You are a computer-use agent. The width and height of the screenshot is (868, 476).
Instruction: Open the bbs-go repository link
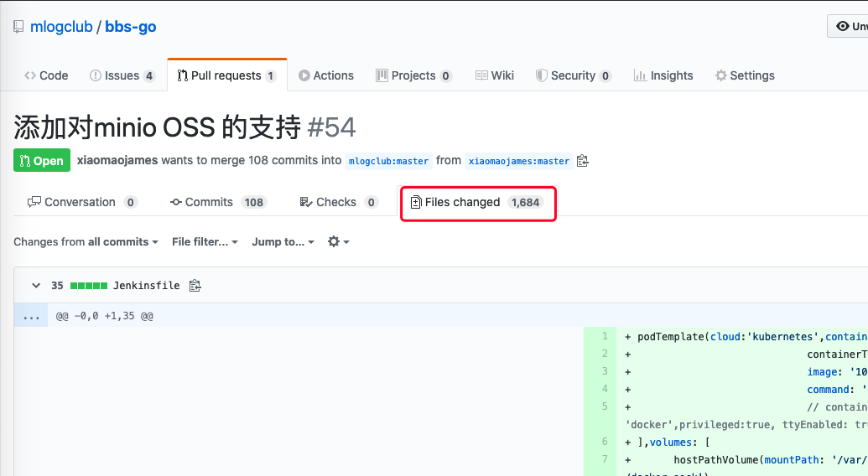tap(131, 27)
